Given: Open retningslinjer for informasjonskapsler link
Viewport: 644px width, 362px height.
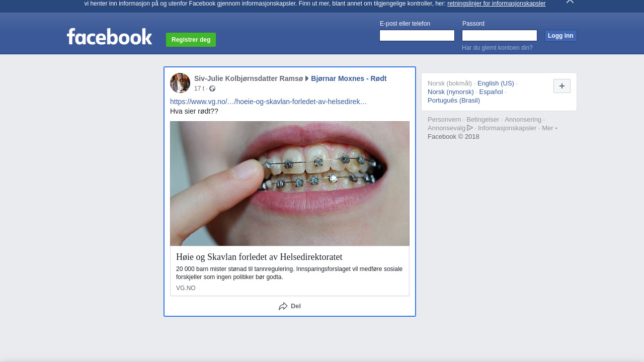Looking at the screenshot, I should 496,4.
